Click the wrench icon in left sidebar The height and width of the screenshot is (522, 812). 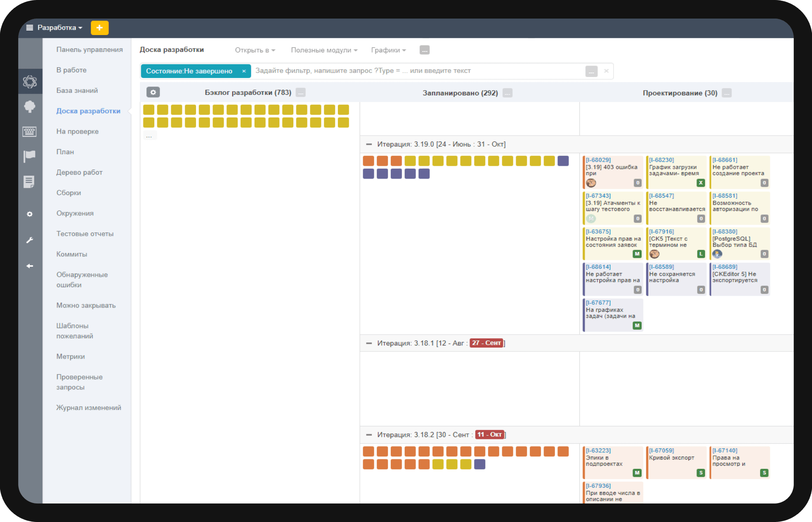30,240
